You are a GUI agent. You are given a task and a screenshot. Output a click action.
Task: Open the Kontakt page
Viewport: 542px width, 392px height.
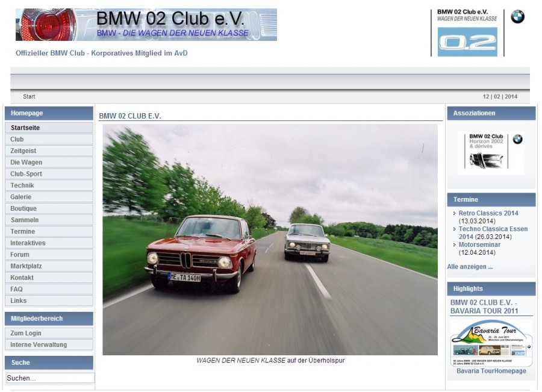point(49,278)
